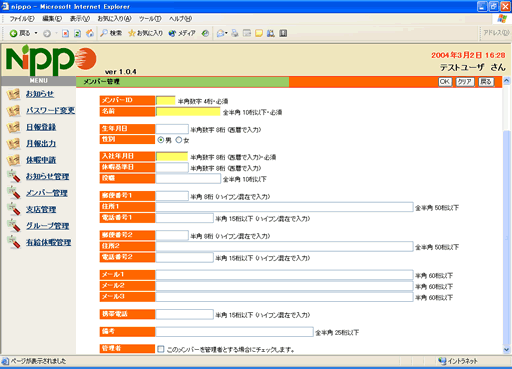512x369 pixels.
Task: Click the お知らせ sidebar link
Action: point(40,94)
